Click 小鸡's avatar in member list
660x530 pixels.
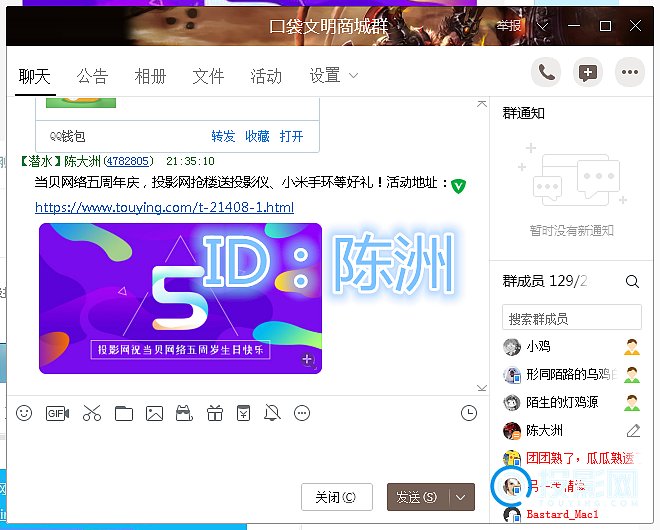pyautogui.click(x=512, y=347)
